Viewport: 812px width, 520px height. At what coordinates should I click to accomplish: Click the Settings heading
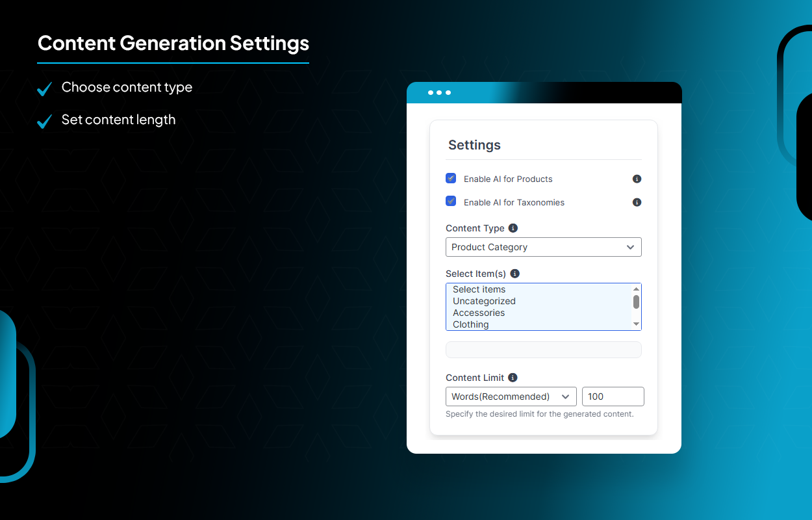point(474,145)
